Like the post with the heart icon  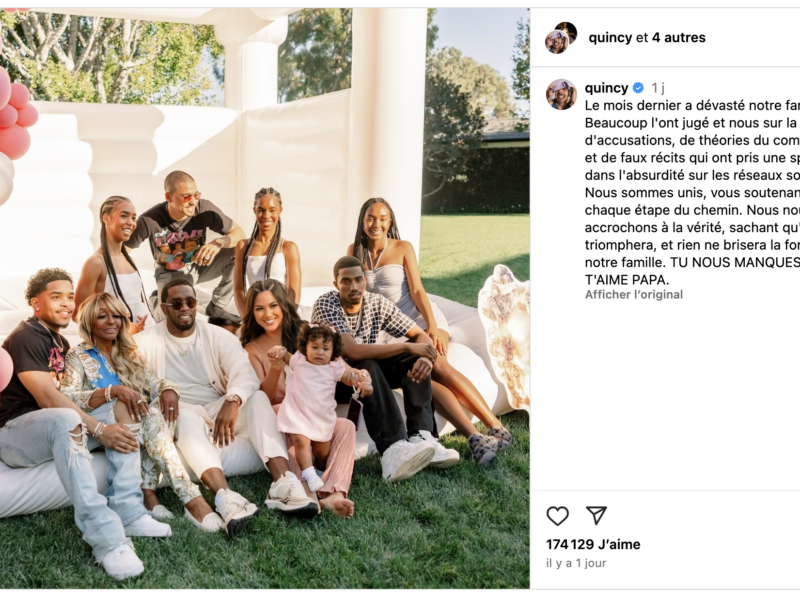pos(557,516)
